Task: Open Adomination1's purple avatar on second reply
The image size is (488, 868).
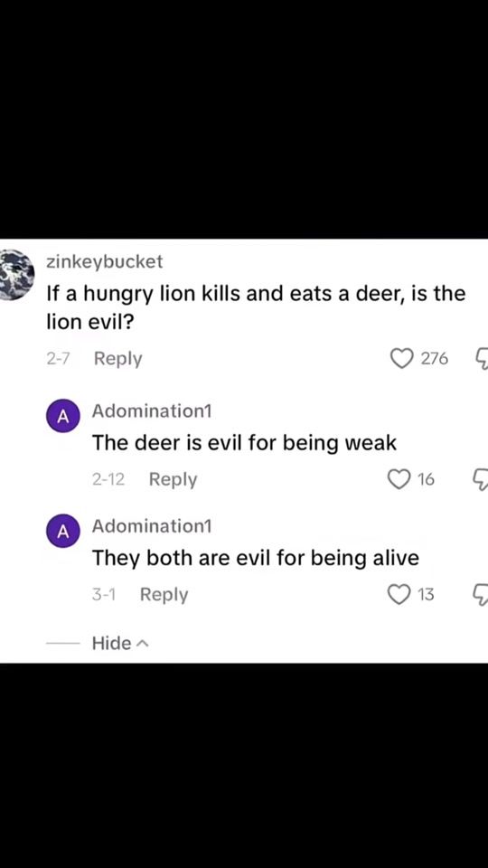Action: coord(63,532)
